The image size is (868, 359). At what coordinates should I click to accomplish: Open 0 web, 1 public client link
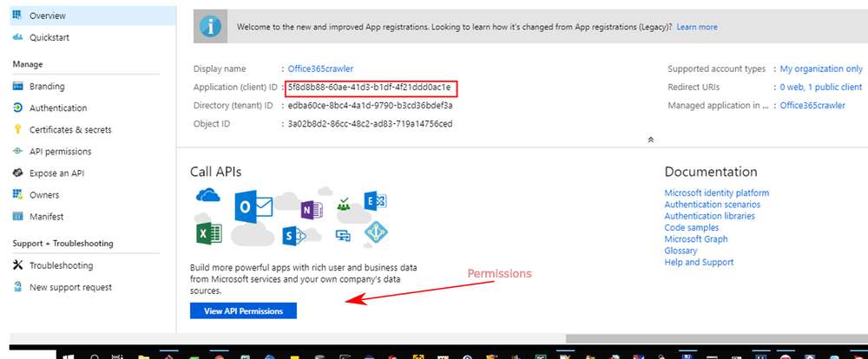821,87
